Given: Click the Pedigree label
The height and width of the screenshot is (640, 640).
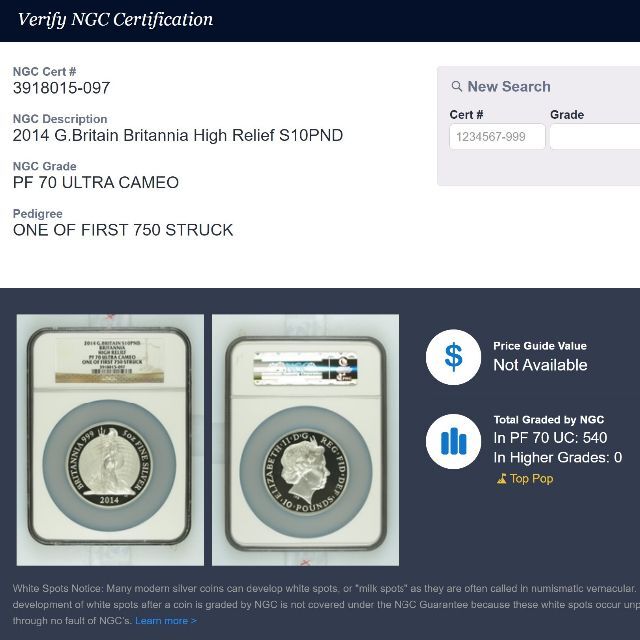Looking at the screenshot, I should tap(38, 213).
